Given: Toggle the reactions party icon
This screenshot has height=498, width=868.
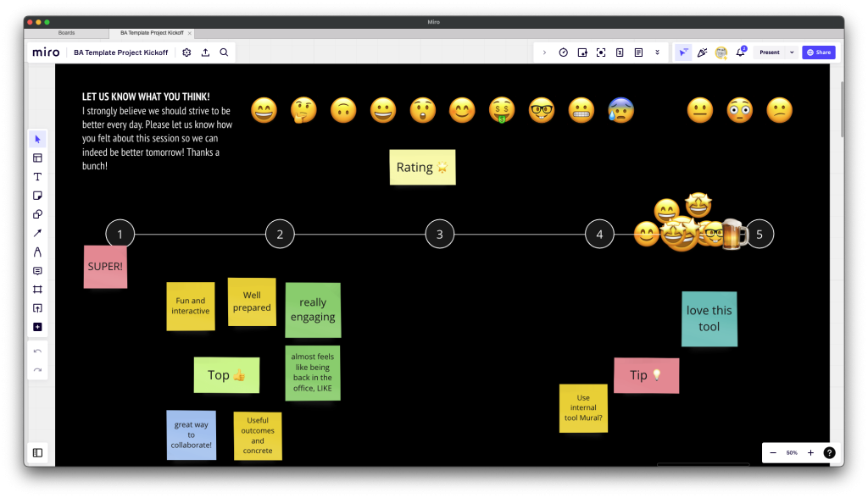Looking at the screenshot, I should point(702,53).
